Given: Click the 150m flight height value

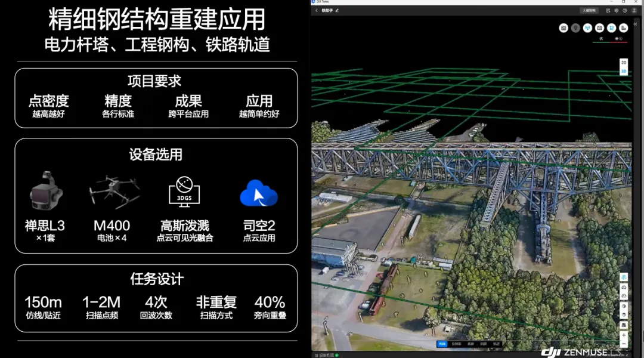Looking at the screenshot, I should point(43,302).
